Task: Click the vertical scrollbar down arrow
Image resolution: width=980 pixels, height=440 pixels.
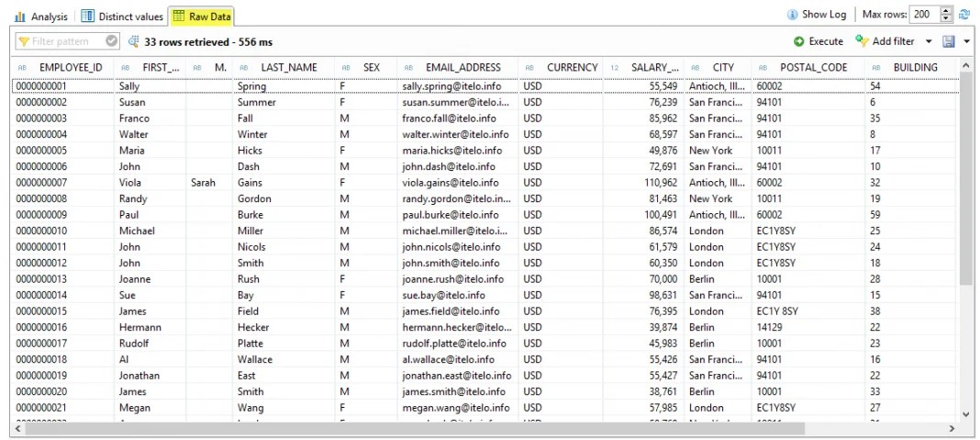Action: (965, 414)
